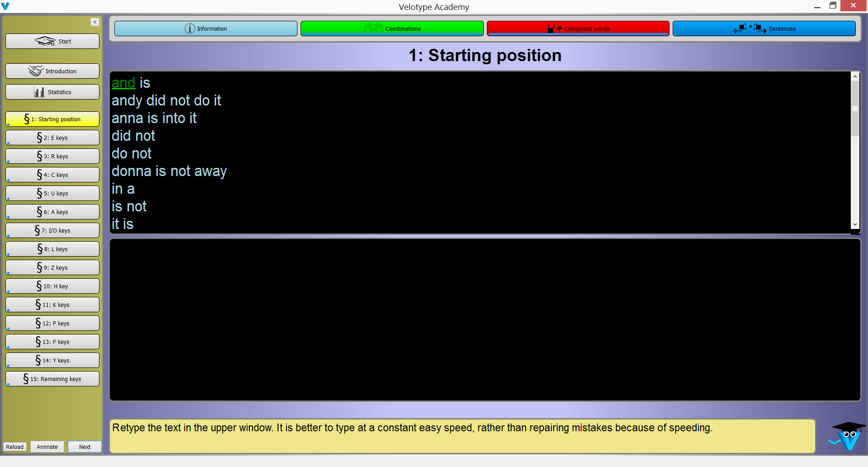Click the scroll up arrow of text window

[x=855, y=76]
